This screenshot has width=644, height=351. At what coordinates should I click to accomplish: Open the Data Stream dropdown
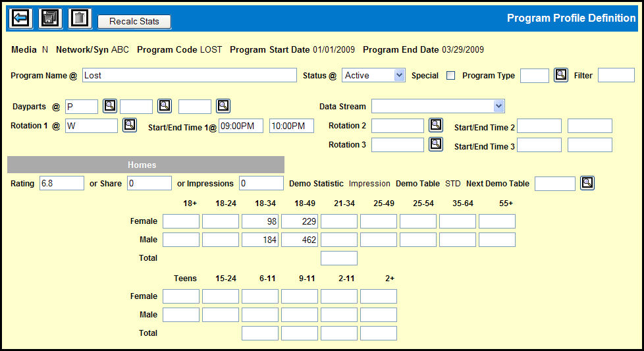pos(438,106)
